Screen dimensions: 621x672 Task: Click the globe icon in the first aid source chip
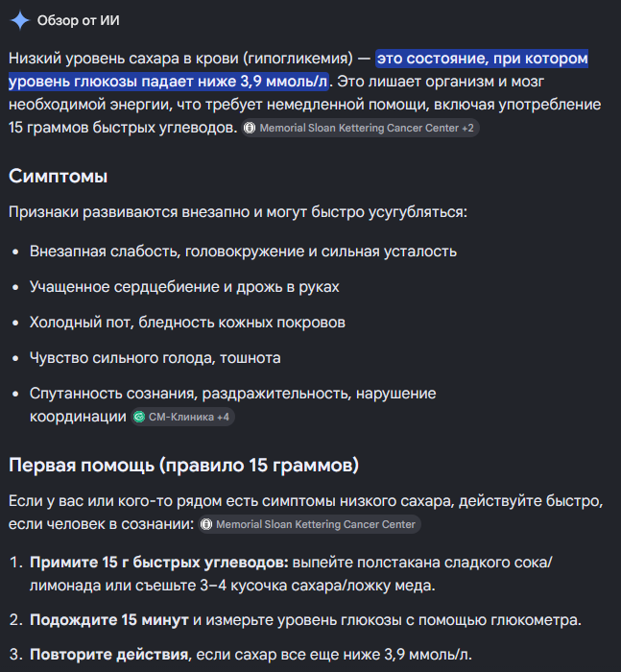click(206, 524)
